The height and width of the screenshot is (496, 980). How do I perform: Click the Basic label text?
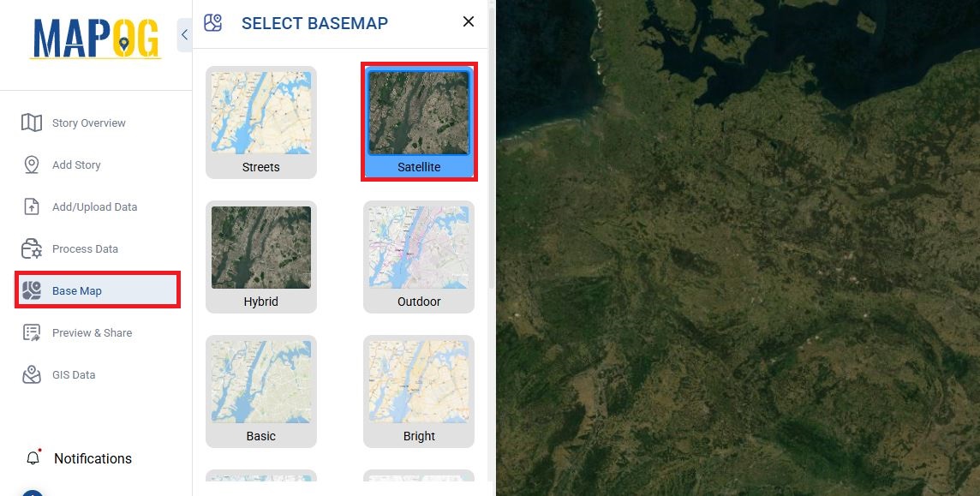click(261, 436)
